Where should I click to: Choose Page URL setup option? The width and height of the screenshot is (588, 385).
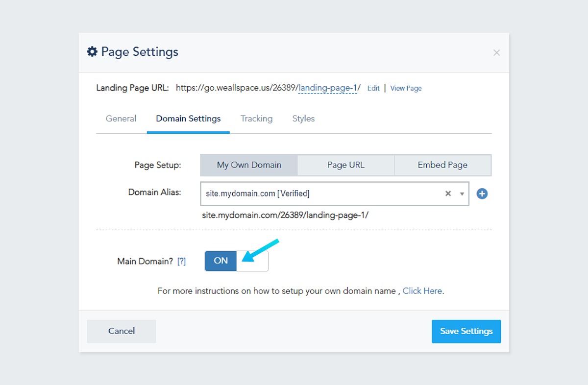click(345, 165)
